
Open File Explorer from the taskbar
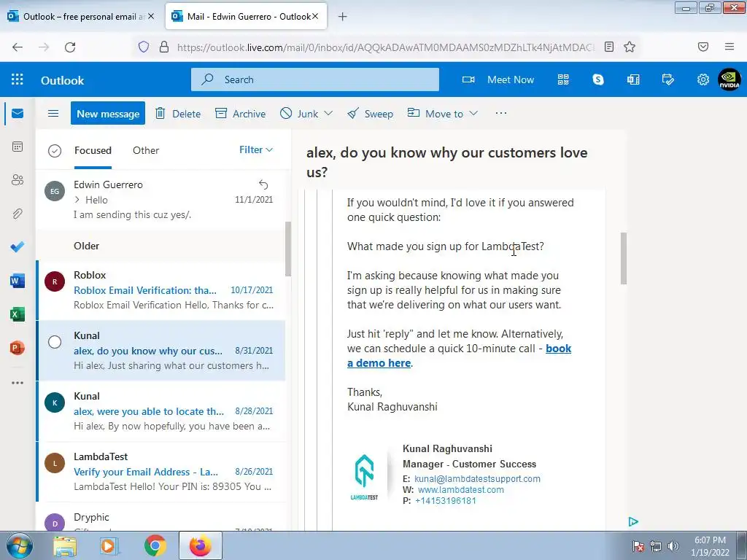(x=65, y=546)
